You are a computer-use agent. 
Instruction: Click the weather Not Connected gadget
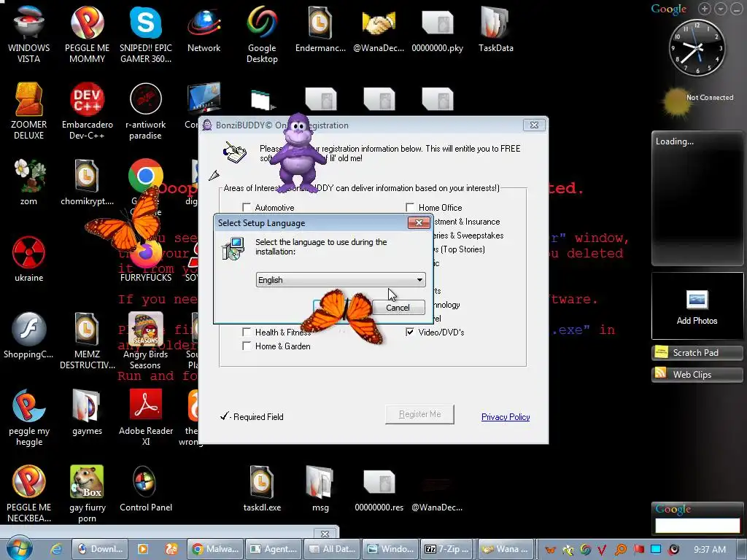pyautogui.click(x=698, y=101)
